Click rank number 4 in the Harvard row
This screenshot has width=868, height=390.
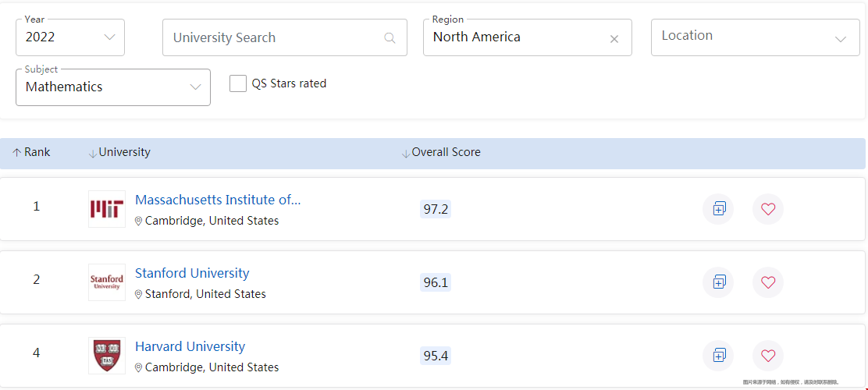(x=37, y=353)
